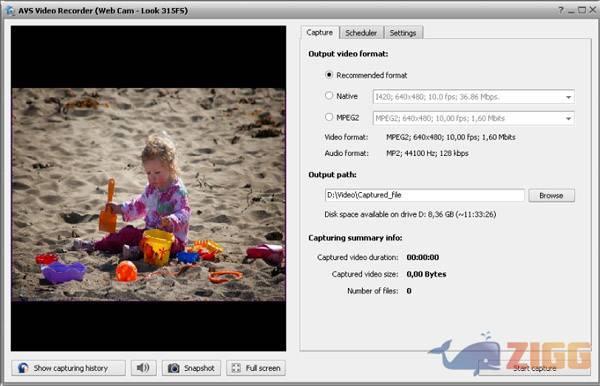Click the Captured video duration 00:00:00 value
Screen dimensions: 600x386
(422, 257)
